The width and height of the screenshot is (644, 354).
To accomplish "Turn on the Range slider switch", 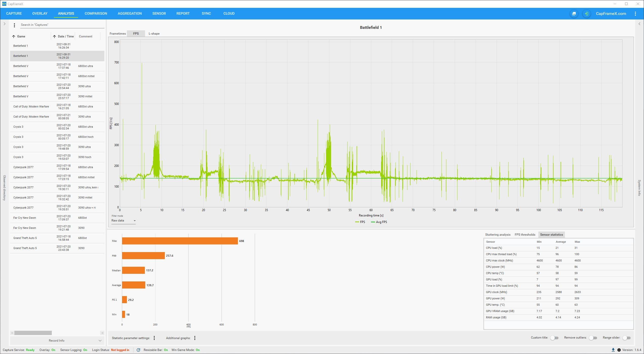I will point(627,338).
